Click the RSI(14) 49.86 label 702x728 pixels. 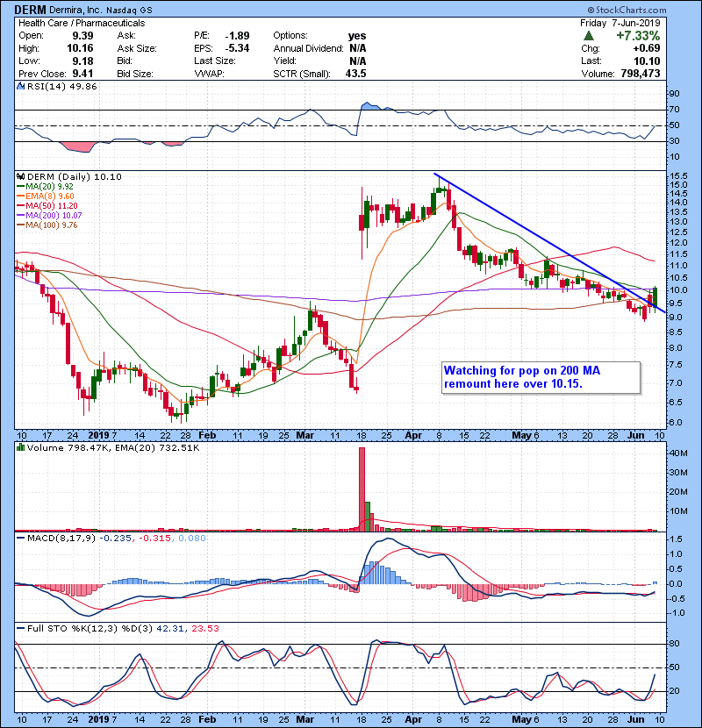click(62, 86)
